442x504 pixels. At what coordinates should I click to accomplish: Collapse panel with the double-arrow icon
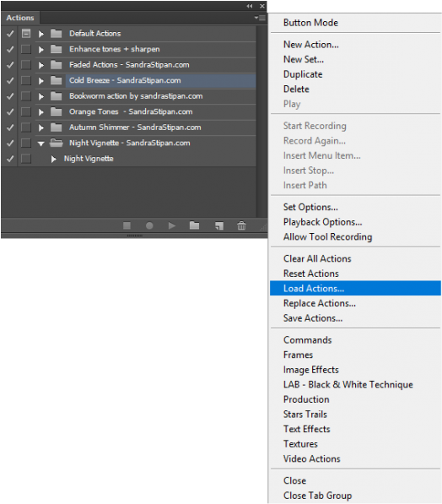point(250,6)
